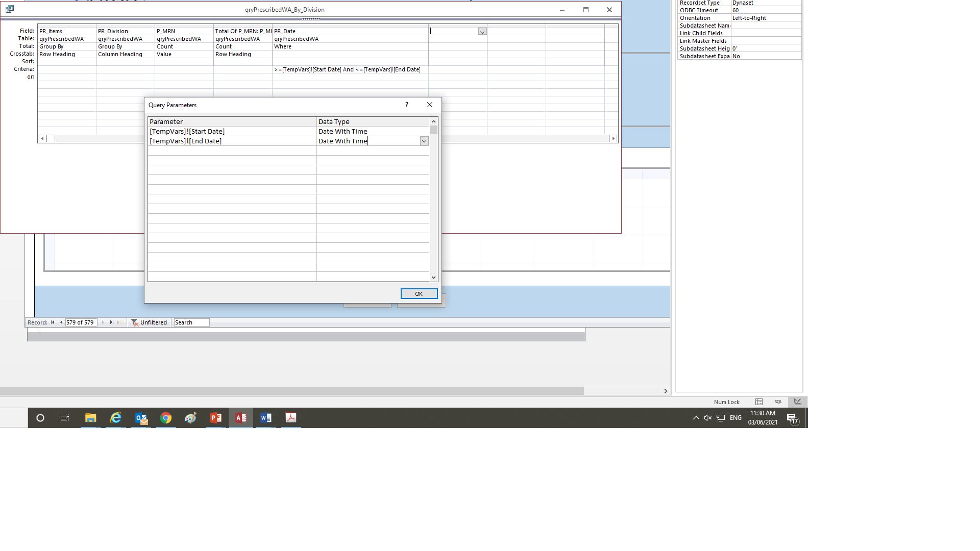Toggle the Unfiltered filter button
The width and height of the screenshot is (980, 551).
coord(149,322)
